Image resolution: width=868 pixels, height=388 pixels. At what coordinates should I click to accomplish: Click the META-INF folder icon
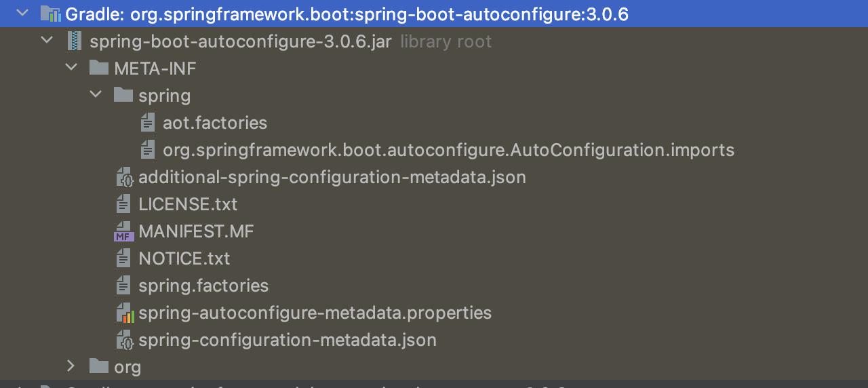click(99, 67)
